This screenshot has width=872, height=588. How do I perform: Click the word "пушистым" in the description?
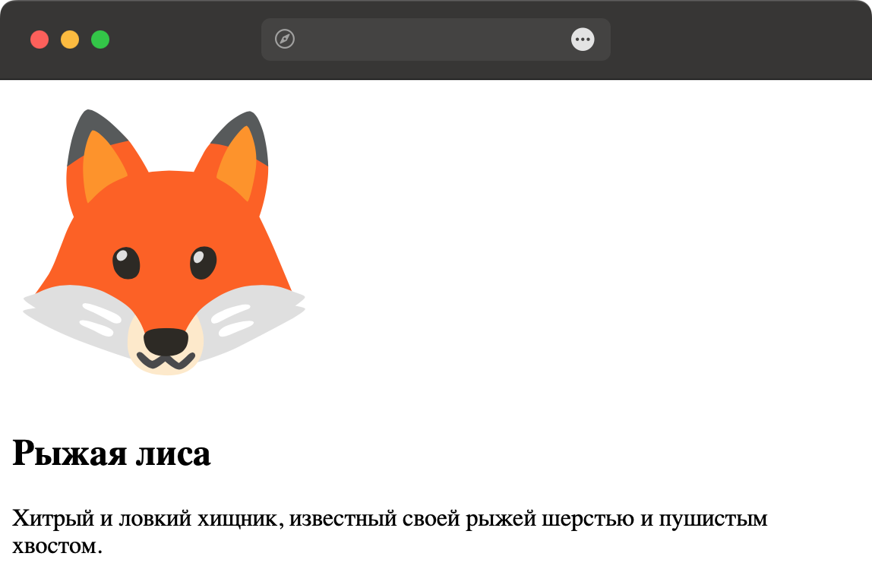click(713, 519)
